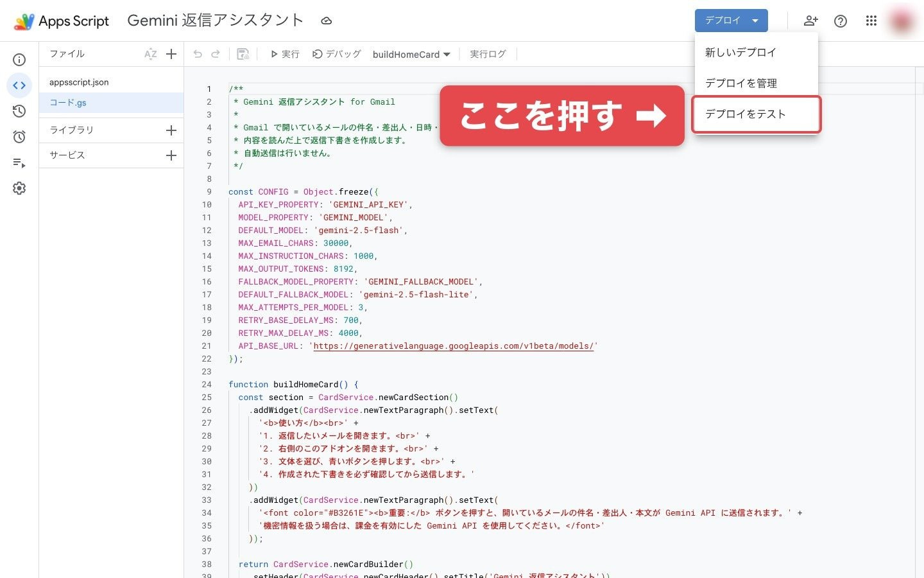Open the buildHomeCard function dropdown
The image size is (924, 578).
point(411,55)
